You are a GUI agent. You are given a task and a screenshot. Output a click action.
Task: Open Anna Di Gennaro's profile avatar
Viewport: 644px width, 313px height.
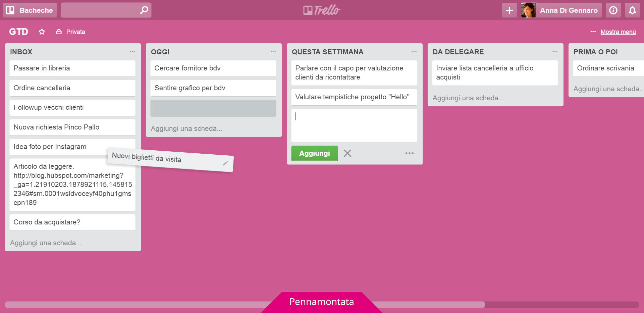point(528,10)
